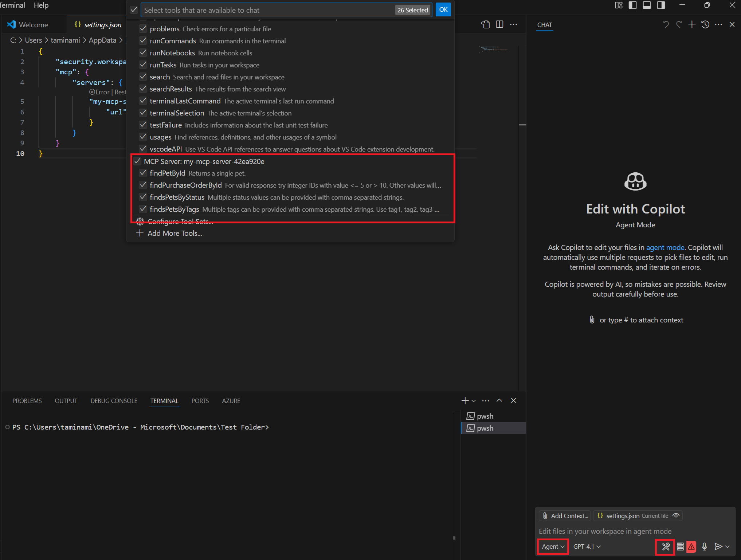
Task: Switch to the settings.json tab
Action: tap(98, 24)
